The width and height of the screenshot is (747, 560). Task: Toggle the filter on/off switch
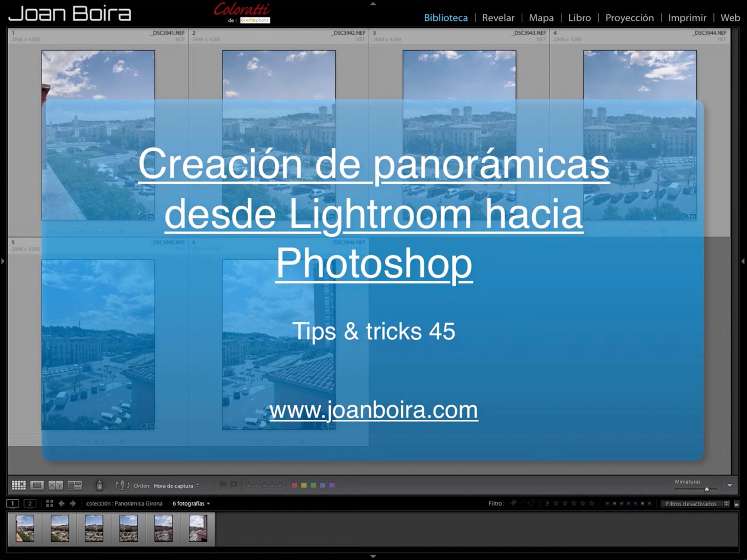tap(737, 503)
